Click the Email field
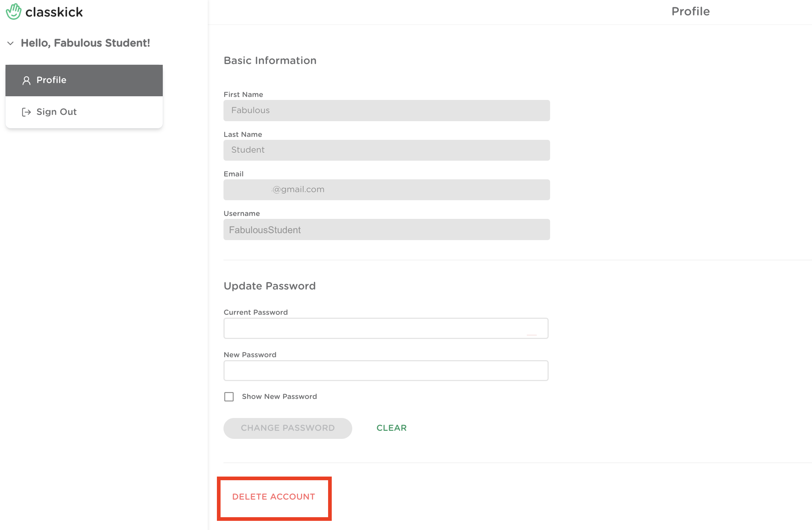The image size is (812, 530). click(387, 190)
